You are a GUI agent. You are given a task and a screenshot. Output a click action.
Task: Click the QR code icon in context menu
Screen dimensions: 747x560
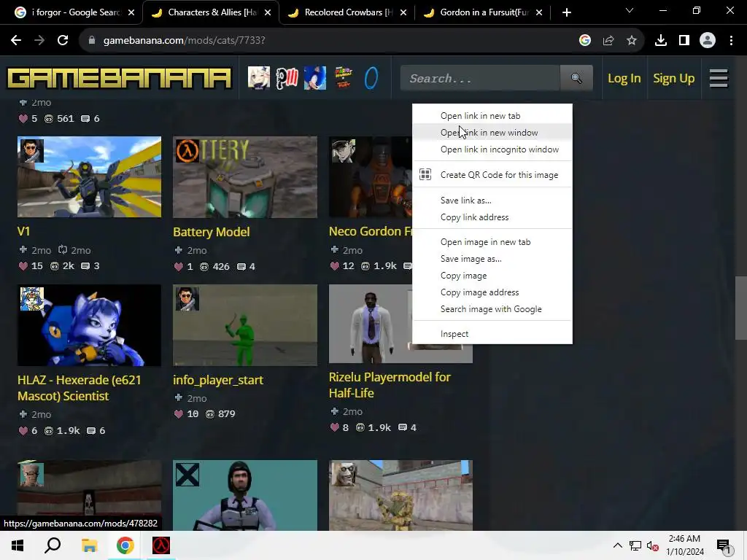pyautogui.click(x=425, y=175)
